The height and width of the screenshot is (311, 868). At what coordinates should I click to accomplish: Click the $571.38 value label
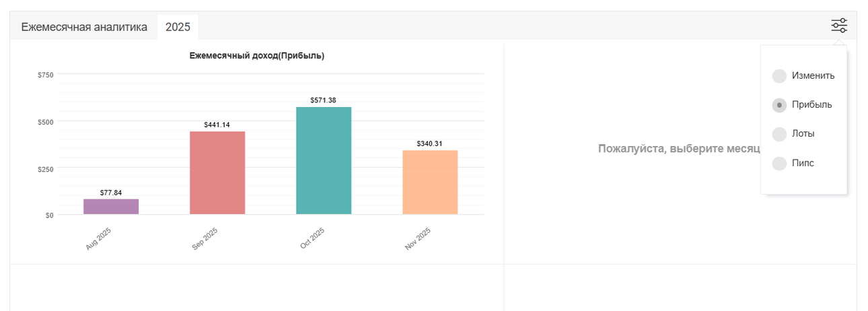tap(324, 100)
